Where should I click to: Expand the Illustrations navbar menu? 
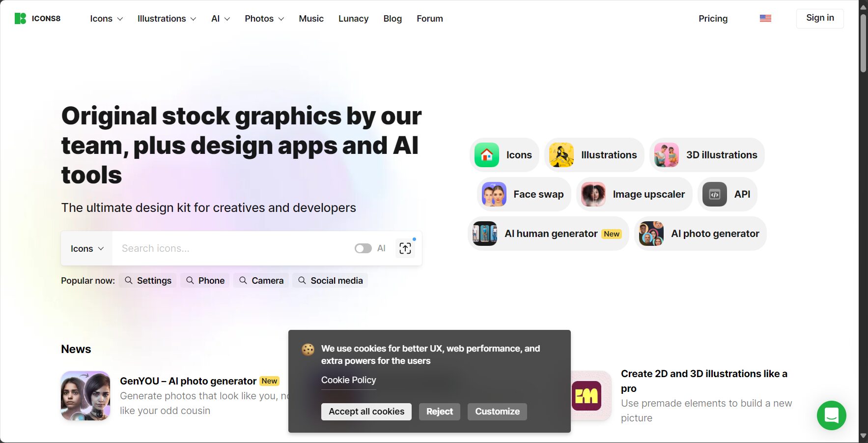tap(167, 19)
